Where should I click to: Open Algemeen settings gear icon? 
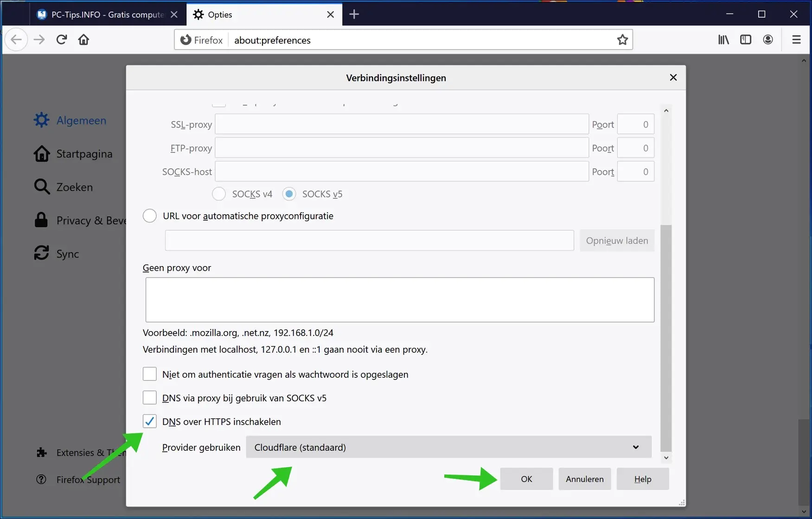(x=41, y=120)
